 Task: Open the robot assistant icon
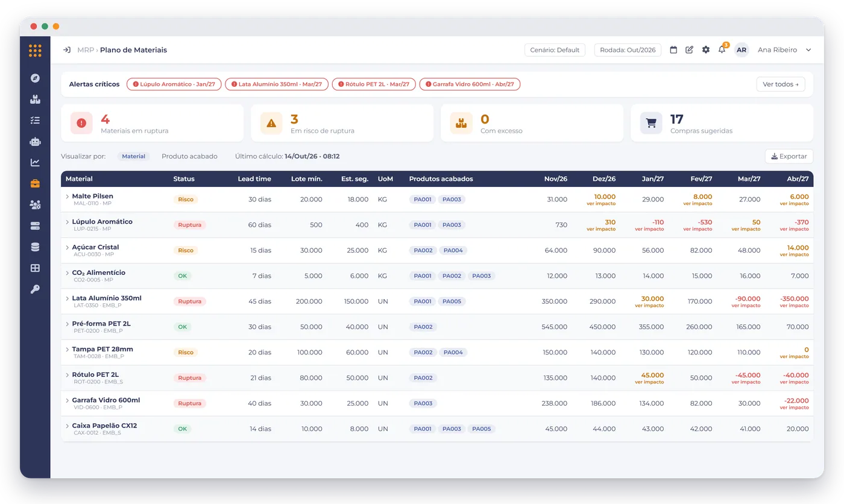(35, 142)
